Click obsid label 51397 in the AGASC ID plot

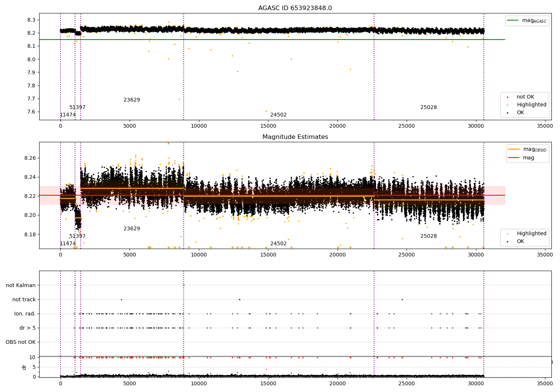(77, 108)
